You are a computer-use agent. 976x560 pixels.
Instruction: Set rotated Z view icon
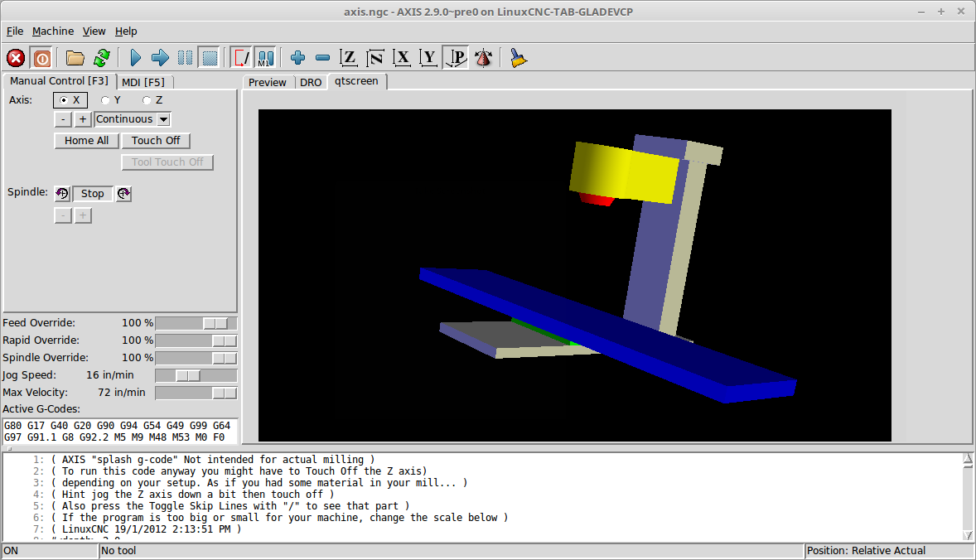(375, 58)
